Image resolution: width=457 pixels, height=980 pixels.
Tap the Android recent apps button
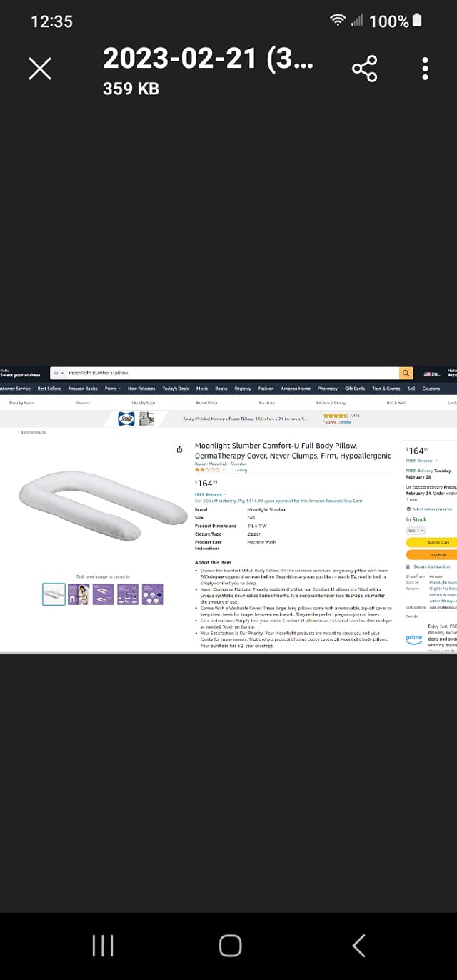[x=103, y=946]
